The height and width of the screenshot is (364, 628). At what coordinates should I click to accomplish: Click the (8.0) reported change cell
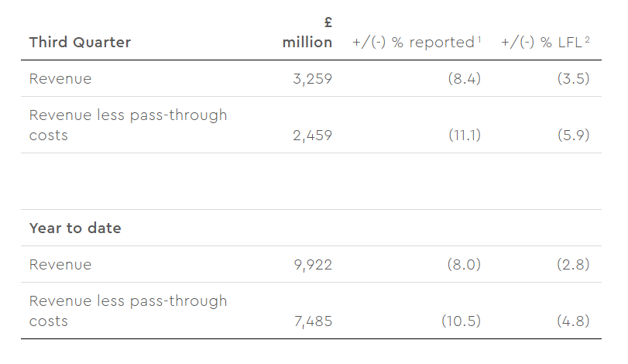point(464,265)
